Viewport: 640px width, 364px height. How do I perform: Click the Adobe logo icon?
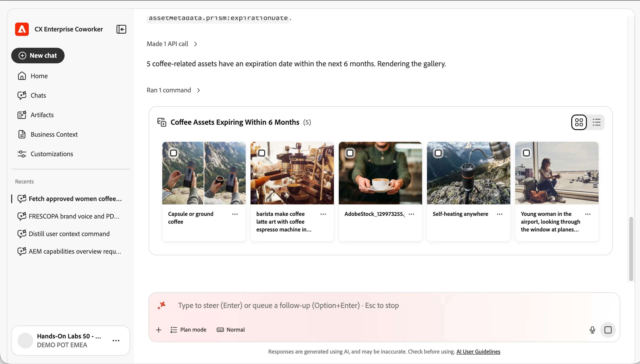[x=22, y=29]
